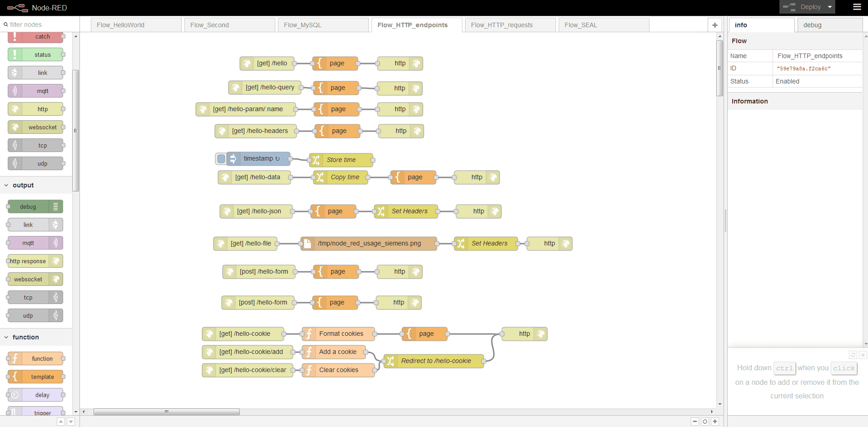Add a new flow tab with plus

(714, 25)
